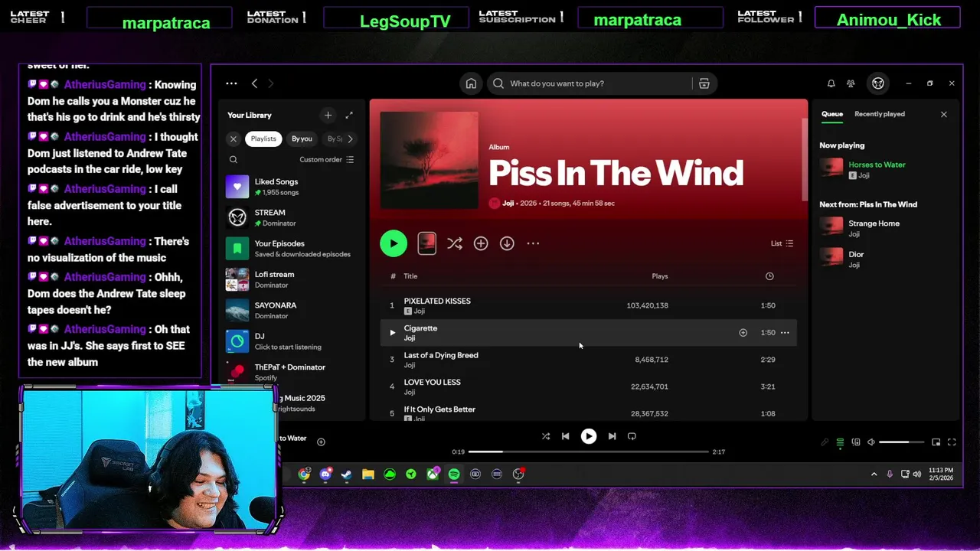This screenshot has height=551, width=980.
Task: Search in Your Library magnifier icon
Action: tap(234, 160)
